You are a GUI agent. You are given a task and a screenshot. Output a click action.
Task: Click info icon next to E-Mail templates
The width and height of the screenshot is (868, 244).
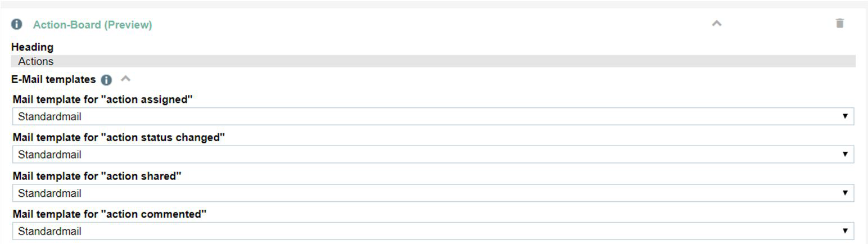(106, 80)
